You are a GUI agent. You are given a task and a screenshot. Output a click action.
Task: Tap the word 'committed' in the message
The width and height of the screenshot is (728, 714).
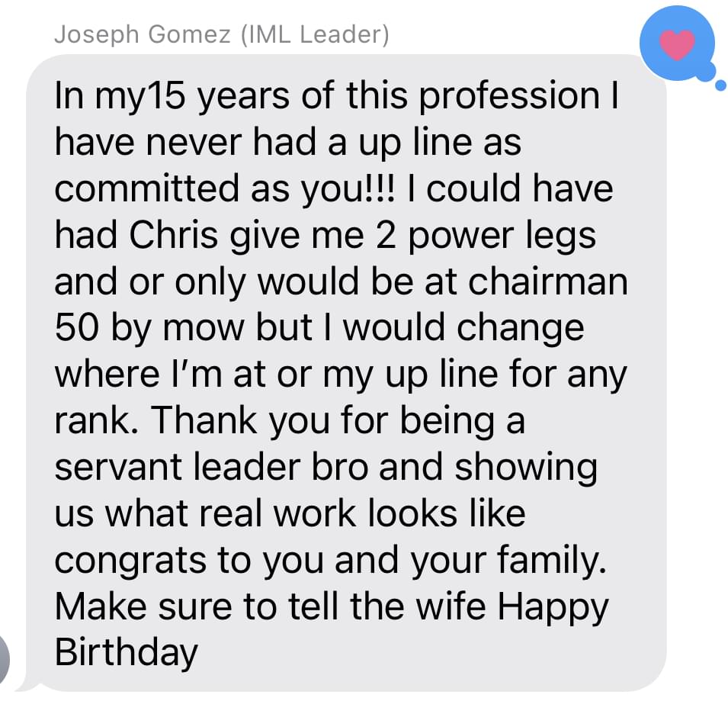coord(146,188)
